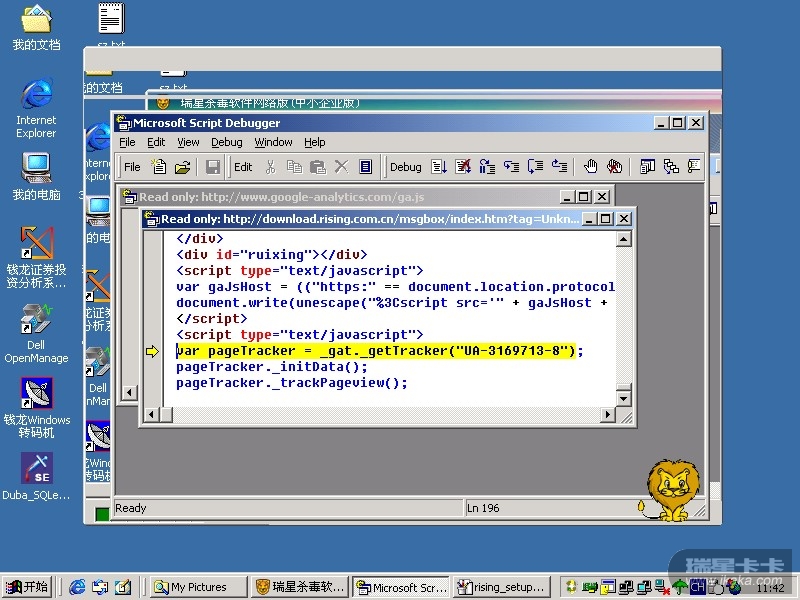Open the Command Window icon

tap(694, 166)
